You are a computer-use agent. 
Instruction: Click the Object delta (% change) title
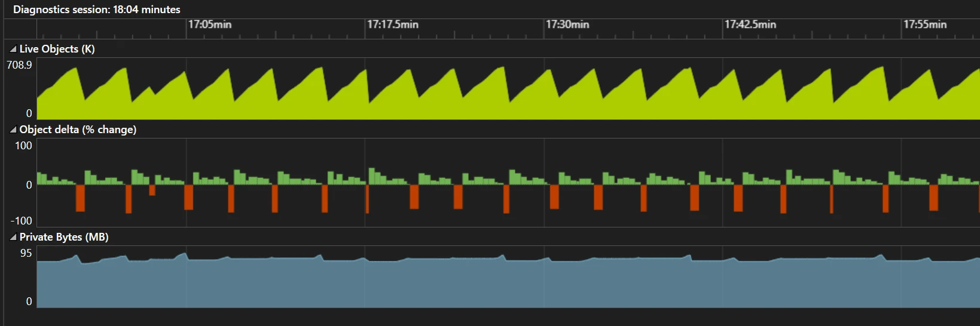tap(78, 130)
